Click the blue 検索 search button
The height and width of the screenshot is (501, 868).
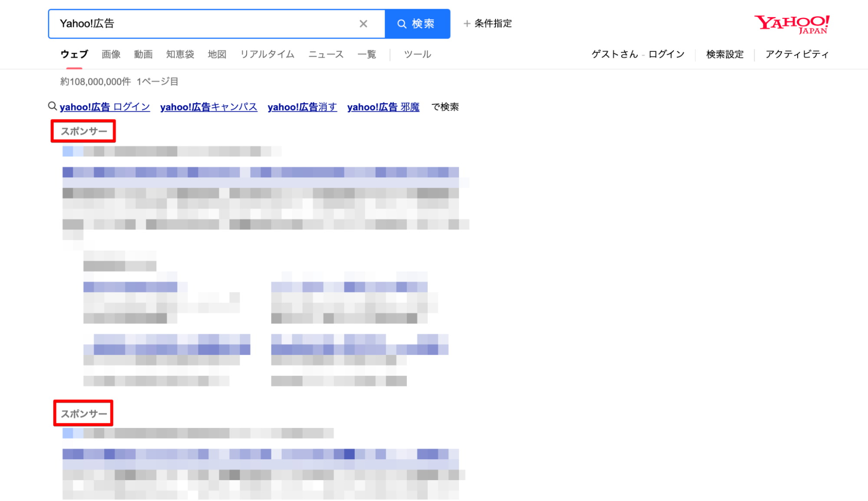[417, 24]
